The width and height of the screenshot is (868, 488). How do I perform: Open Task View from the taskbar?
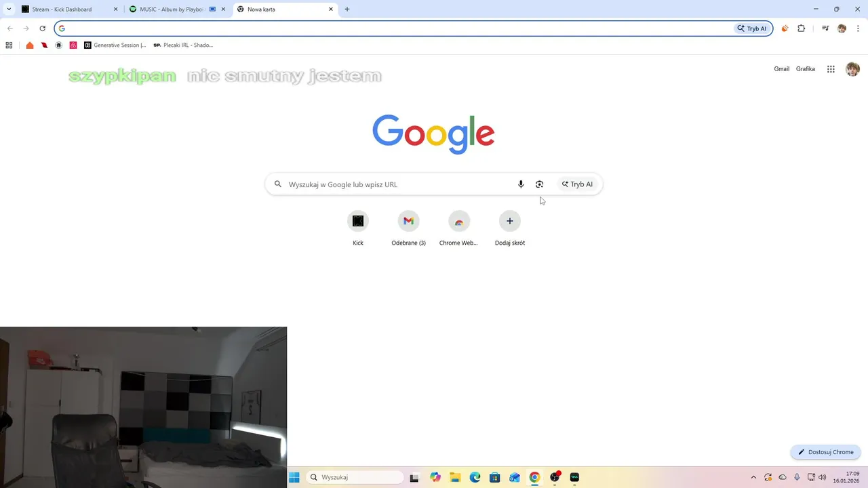[415, 477]
